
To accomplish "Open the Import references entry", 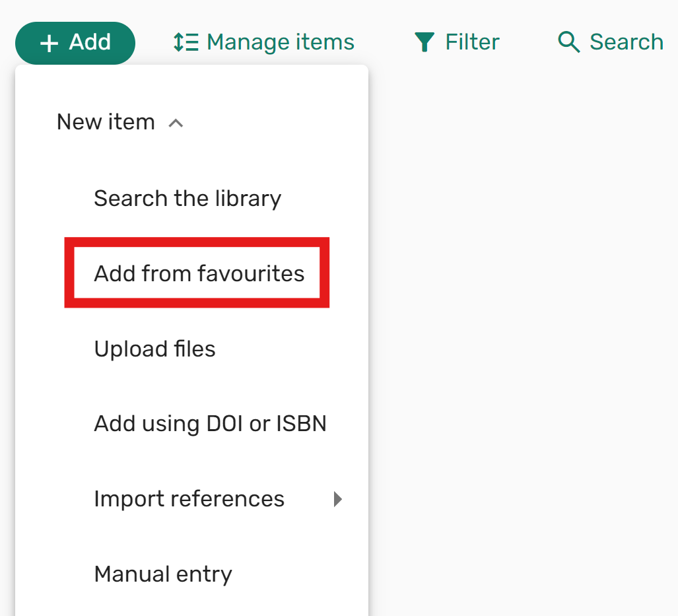I will click(189, 498).
